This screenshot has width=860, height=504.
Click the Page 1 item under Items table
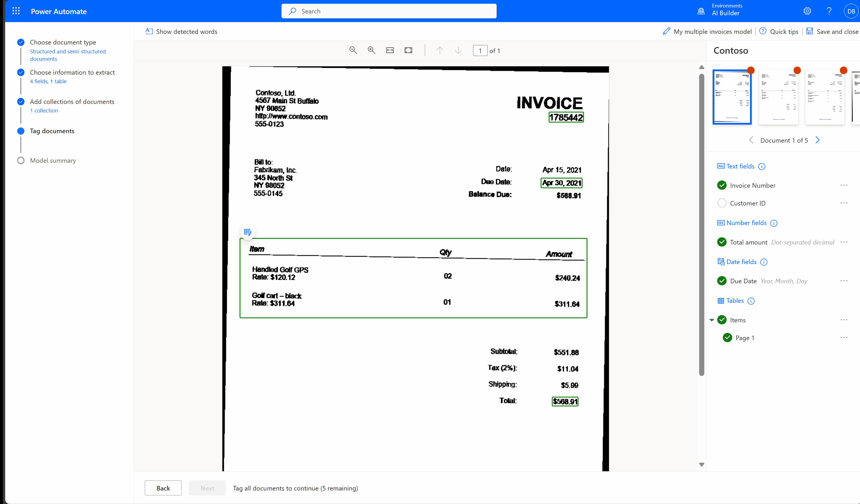coord(745,337)
